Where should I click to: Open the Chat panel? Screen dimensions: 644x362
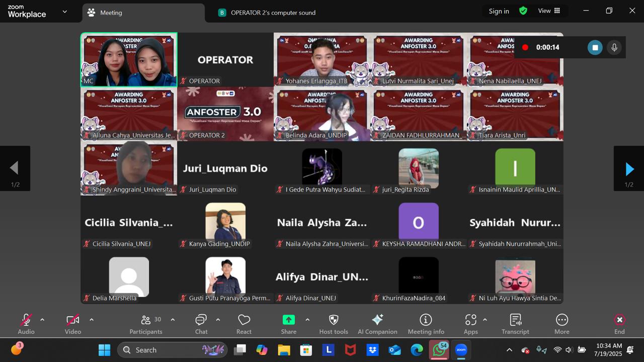[x=201, y=324]
